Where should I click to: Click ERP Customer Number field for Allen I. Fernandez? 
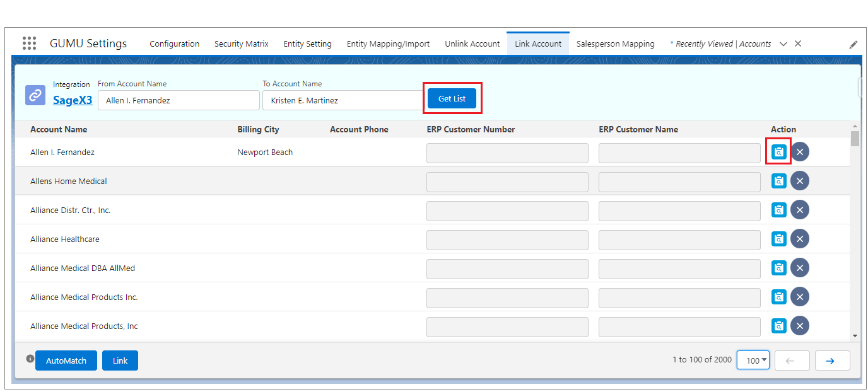click(x=507, y=153)
